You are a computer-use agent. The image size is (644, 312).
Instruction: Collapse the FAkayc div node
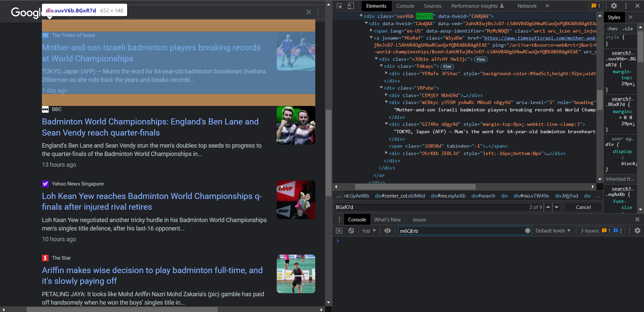click(x=381, y=66)
